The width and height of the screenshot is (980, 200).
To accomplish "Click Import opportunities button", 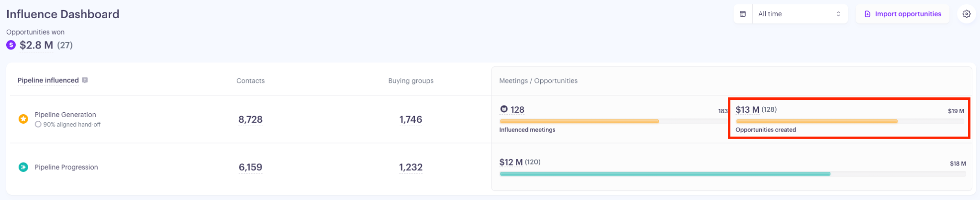I will click(902, 14).
